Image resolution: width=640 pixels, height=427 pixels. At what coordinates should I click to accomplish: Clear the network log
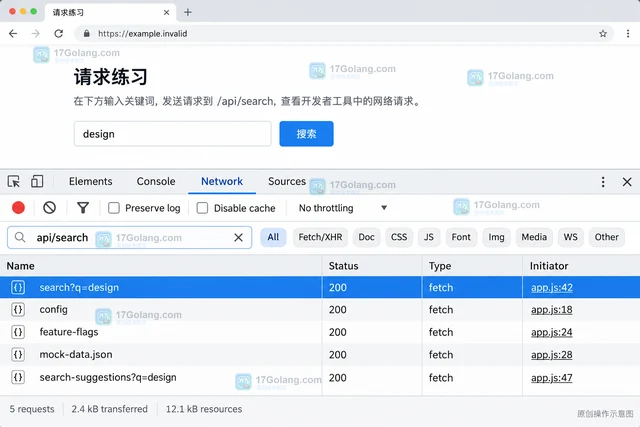pyautogui.click(x=49, y=208)
